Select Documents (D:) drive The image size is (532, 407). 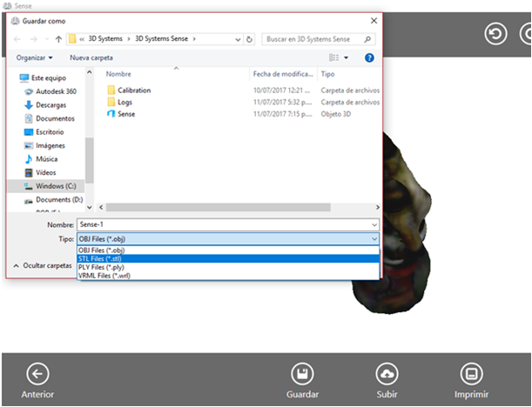pos(53,200)
